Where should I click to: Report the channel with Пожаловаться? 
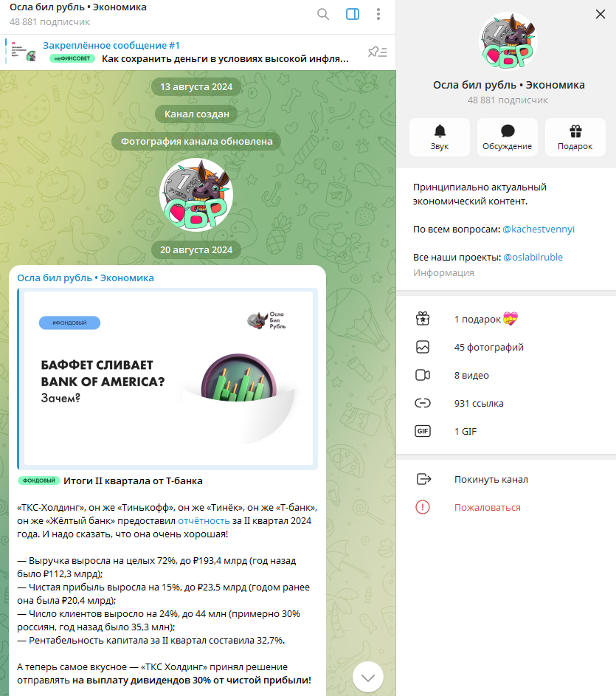(506, 507)
